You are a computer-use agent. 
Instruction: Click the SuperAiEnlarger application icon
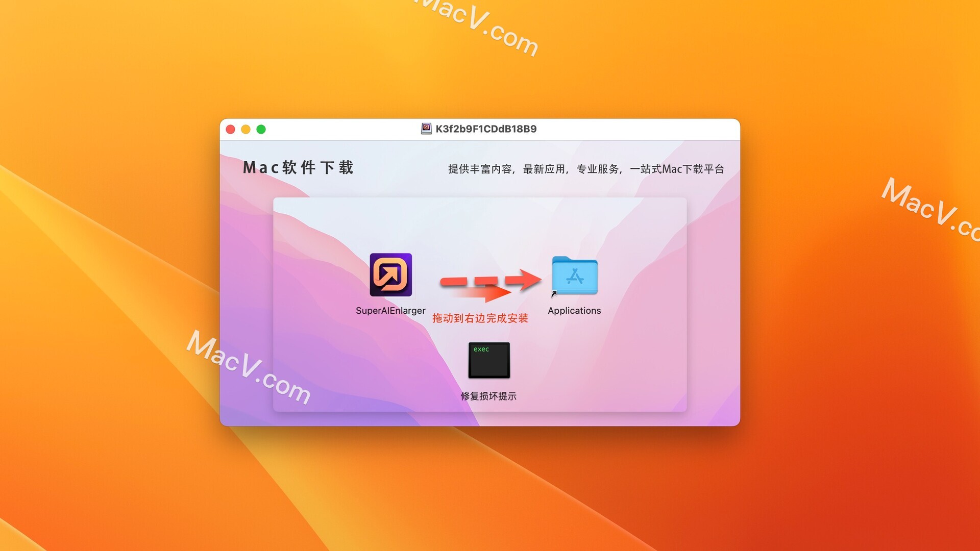tap(390, 275)
